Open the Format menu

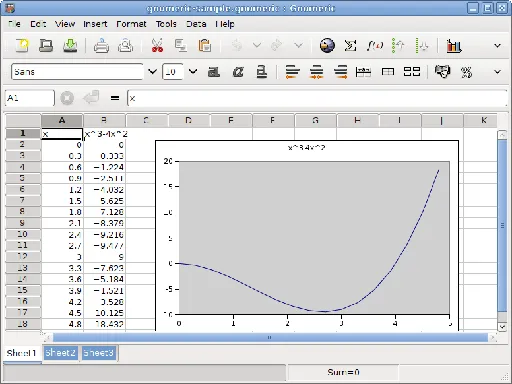pyautogui.click(x=131, y=24)
